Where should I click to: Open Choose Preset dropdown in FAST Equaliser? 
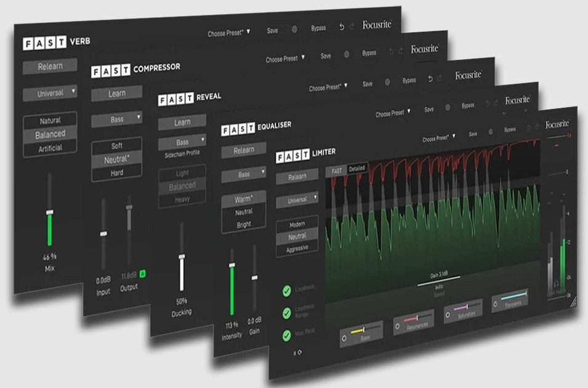coord(393,113)
